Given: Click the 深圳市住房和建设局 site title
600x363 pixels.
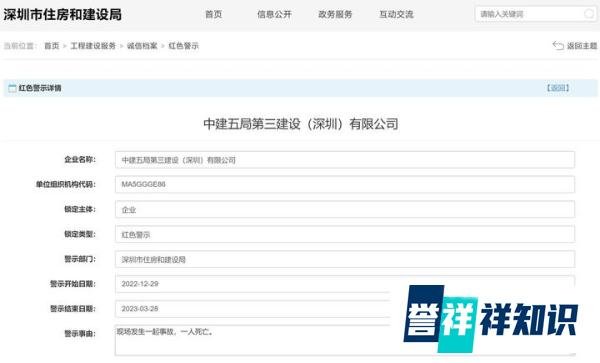Looking at the screenshot, I should (63, 15).
